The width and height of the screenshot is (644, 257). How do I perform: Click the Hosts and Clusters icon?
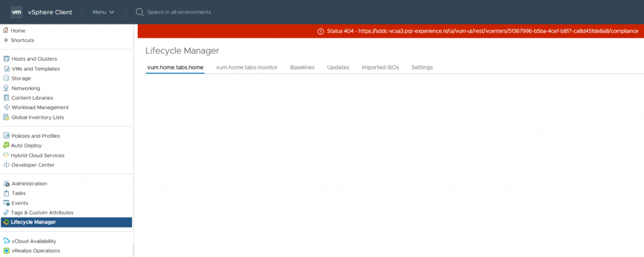(6, 59)
